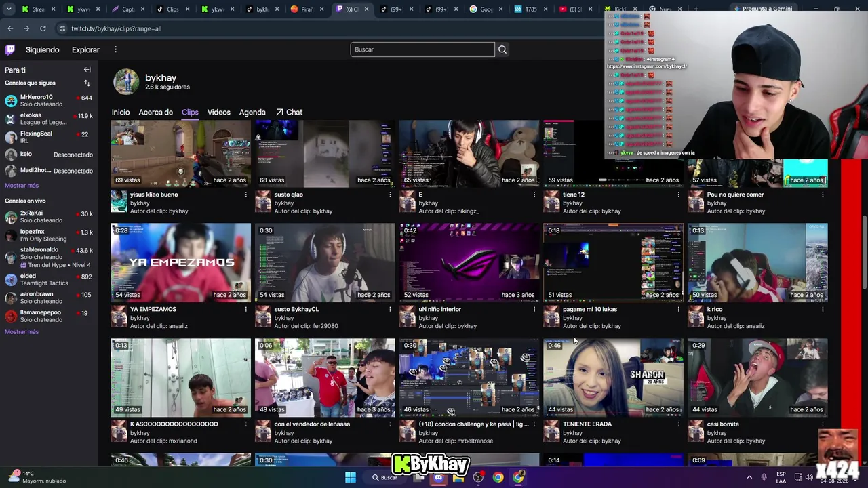Sort the followed channels list

pyautogui.click(x=87, y=83)
